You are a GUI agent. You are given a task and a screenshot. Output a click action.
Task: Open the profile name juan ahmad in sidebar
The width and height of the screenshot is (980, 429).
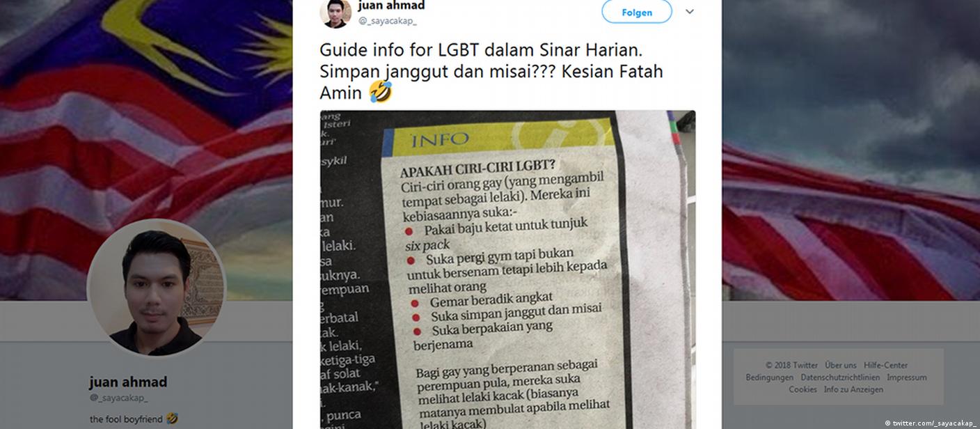(128, 382)
